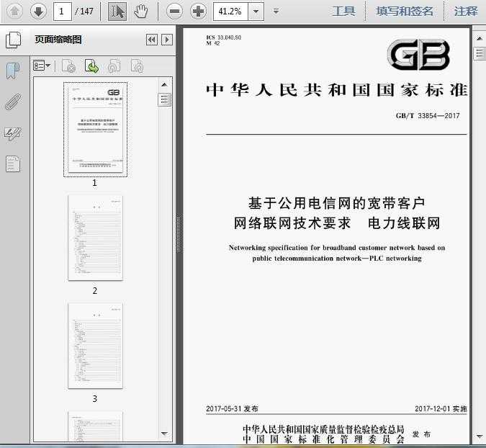Expand thumbnails pane with right-arrow button
This screenshot has width=486, height=448.
pos(167,40)
